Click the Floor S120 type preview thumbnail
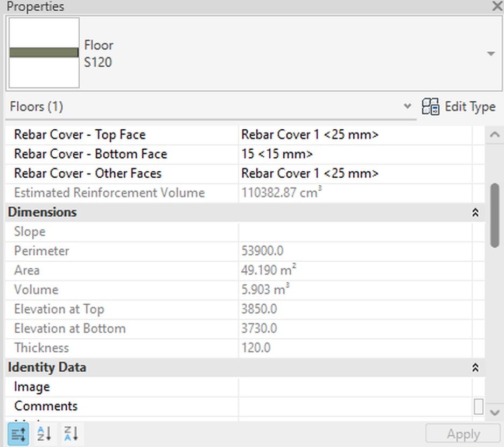 tap(44, 53)
